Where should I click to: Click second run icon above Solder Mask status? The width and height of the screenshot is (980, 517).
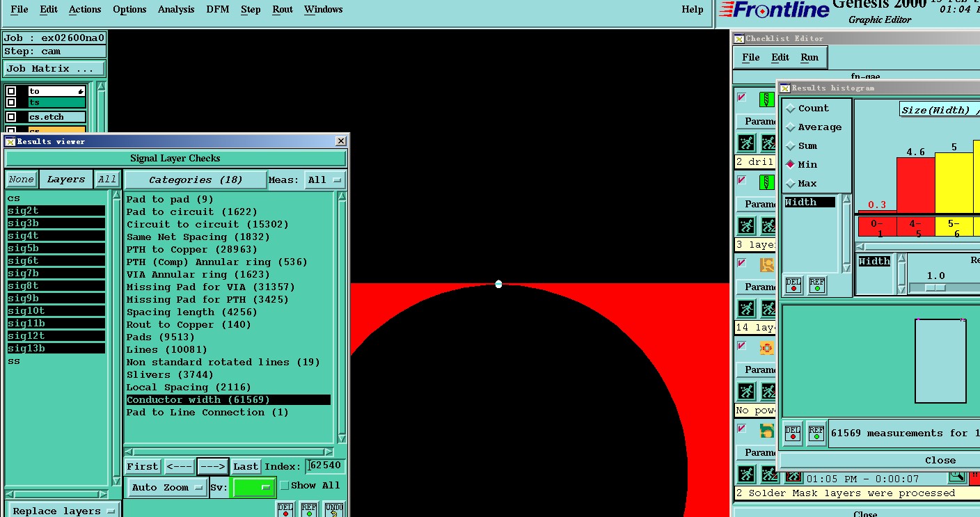pyautogui.click(x=768, y=475)
